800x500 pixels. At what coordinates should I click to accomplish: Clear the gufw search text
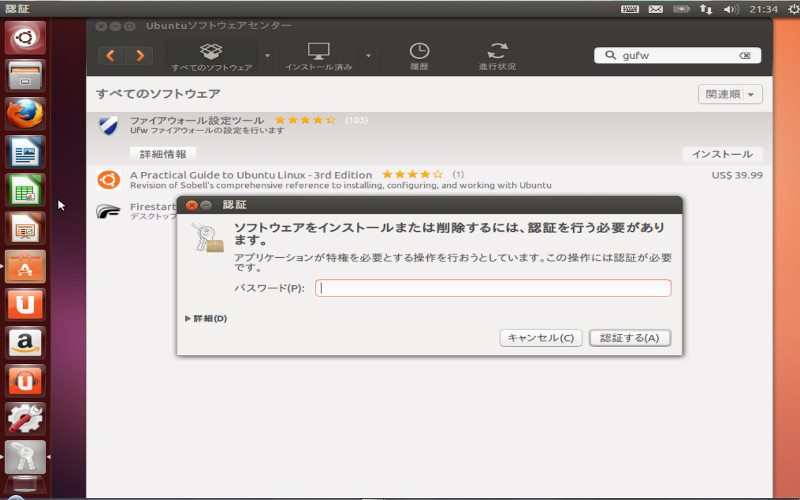click(745, 56)
